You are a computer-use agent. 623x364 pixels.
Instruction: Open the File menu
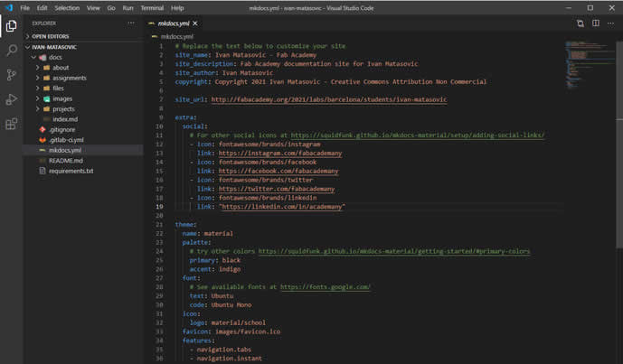24,8
